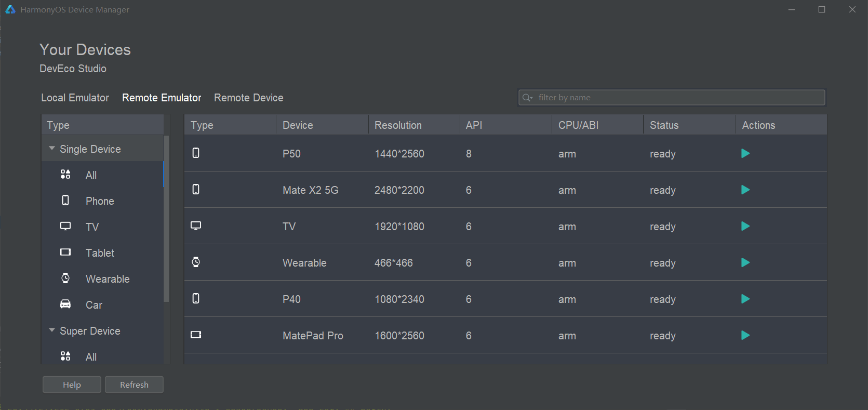This screenshot has height=410, width=868.
Task: Click the API value 8 in P50 row
Action: click(469, 154)
